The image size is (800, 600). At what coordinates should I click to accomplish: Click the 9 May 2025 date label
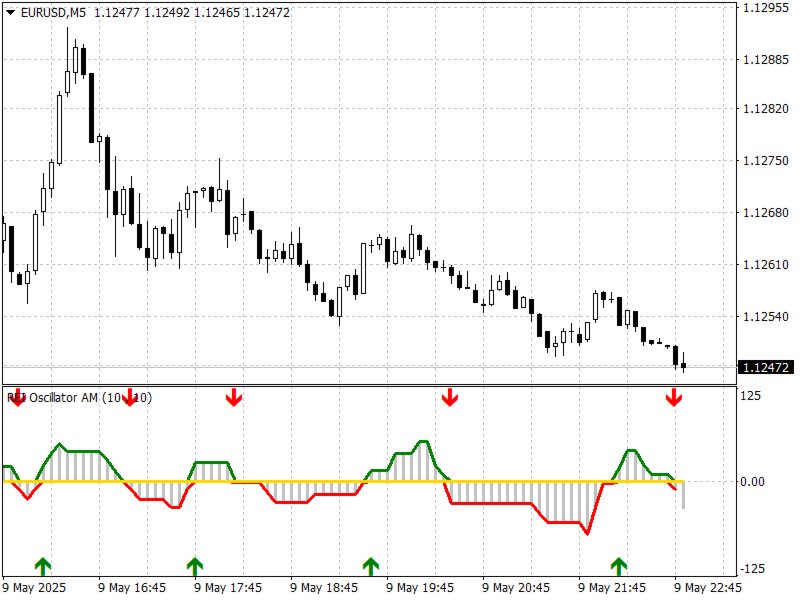pos(35,588)
